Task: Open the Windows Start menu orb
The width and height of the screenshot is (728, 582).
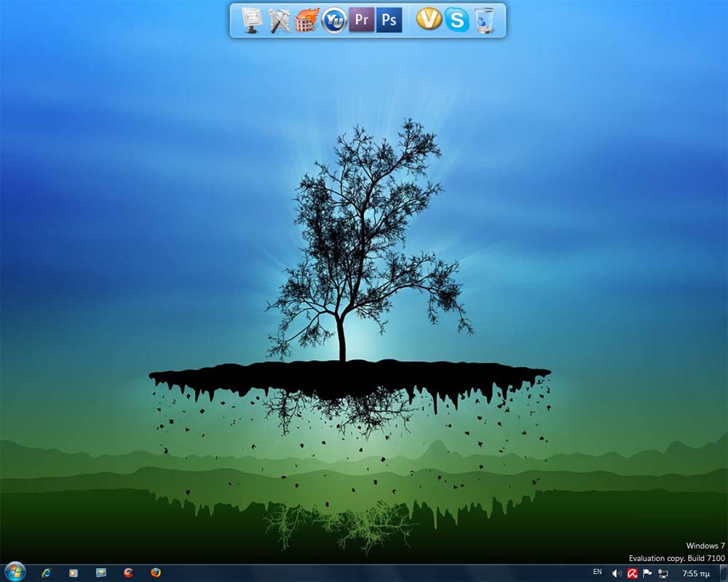Action: point(15,573)
